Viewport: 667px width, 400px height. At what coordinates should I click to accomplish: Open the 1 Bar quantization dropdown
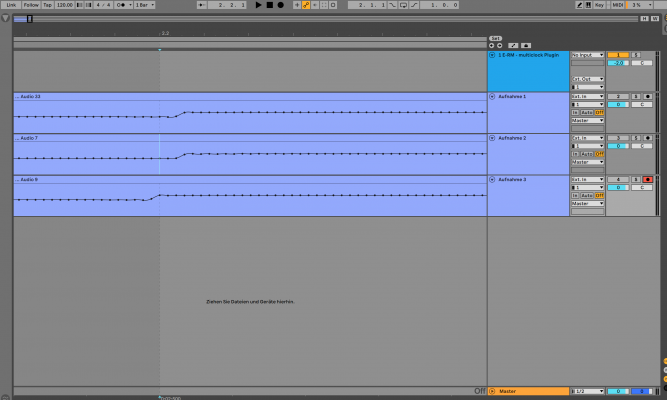[x=145, y=5]
